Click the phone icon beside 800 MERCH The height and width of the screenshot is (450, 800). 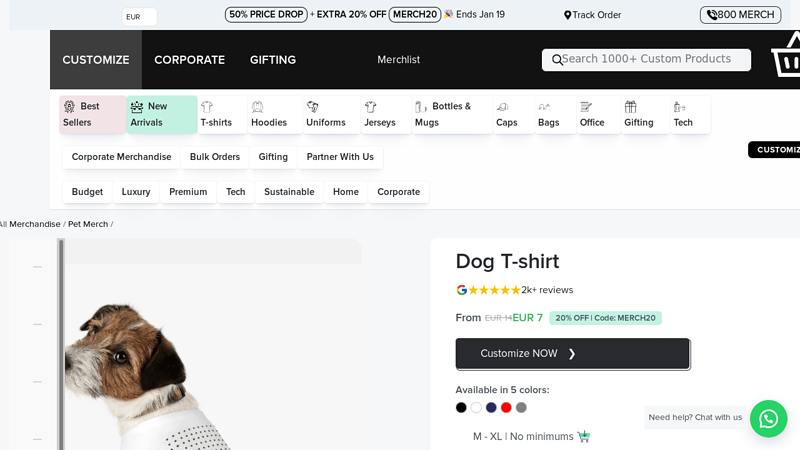tap(712, 15)
